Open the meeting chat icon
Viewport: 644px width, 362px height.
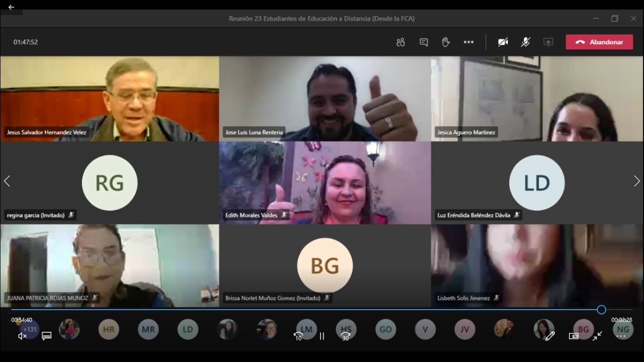coord(424,42)
